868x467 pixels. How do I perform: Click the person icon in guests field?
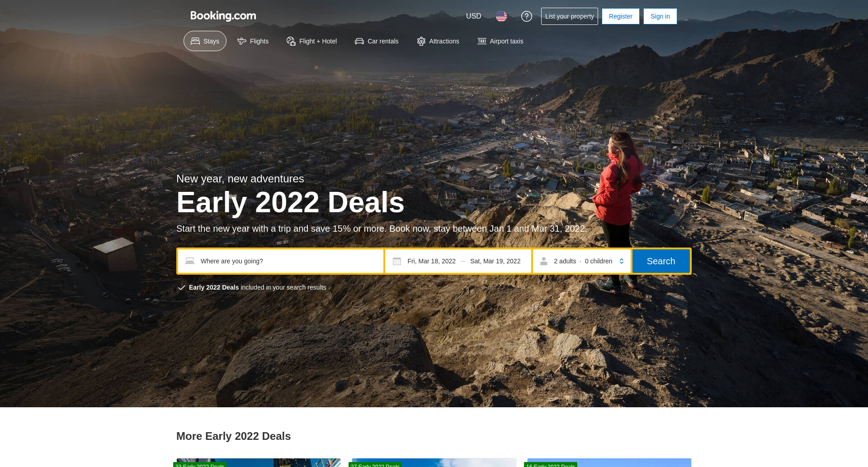544,261
